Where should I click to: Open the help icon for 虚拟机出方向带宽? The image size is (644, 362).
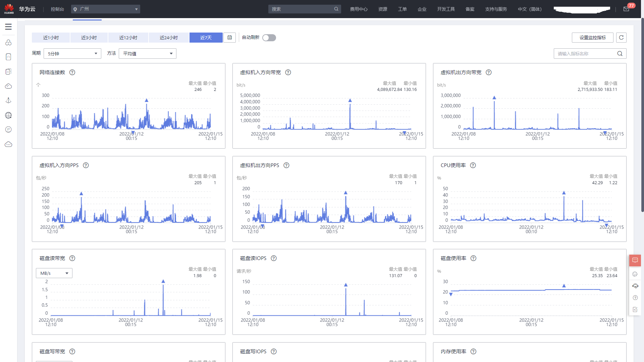[x=488, y=72]
